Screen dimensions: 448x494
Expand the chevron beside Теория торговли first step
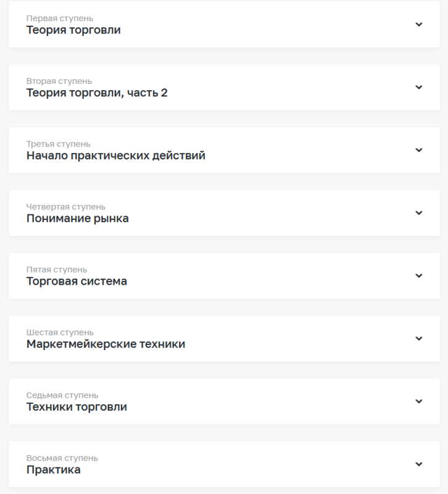tap(419, 25)
